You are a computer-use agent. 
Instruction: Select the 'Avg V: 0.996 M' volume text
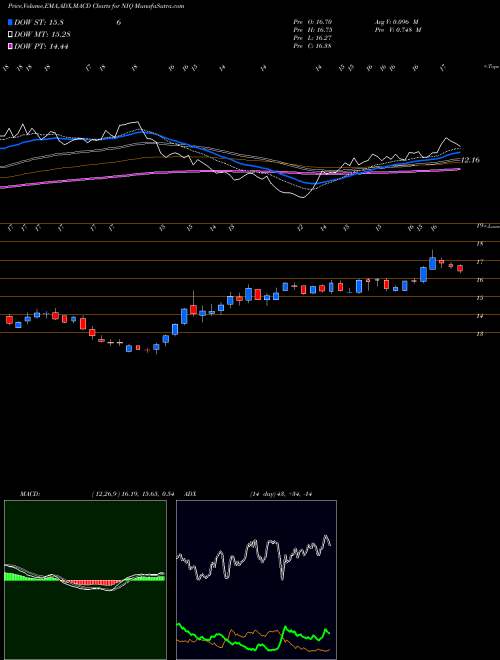(x=397, y=22)
